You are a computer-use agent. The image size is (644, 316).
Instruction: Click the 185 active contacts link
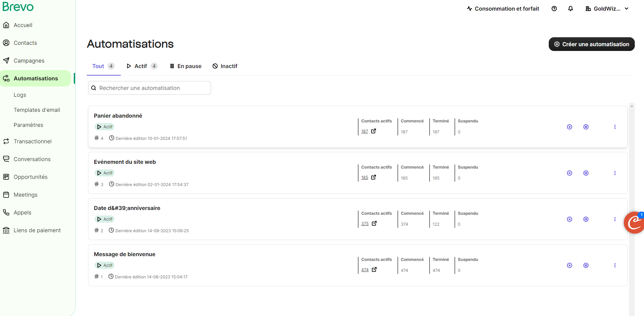pos(365,177)
